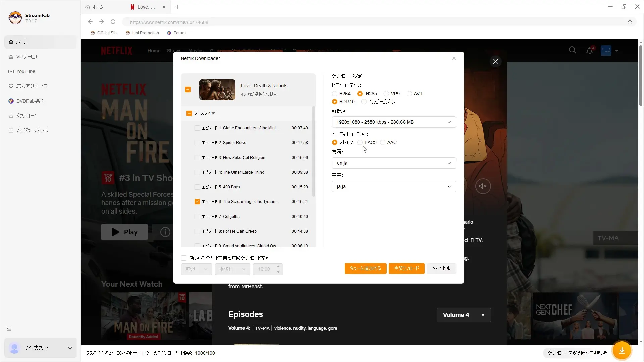Switch to the ホーム browser tab
This screenshot has width=644, height=362.
[95, 7]
